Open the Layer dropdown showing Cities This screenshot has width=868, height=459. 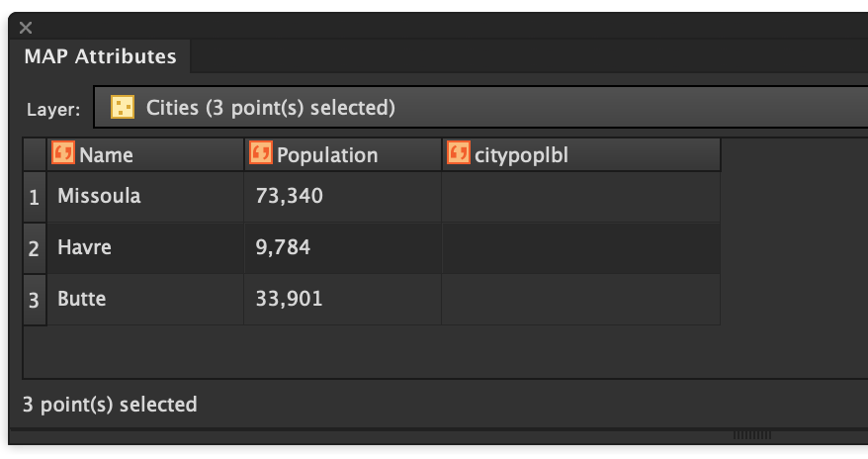coord(481,107)
